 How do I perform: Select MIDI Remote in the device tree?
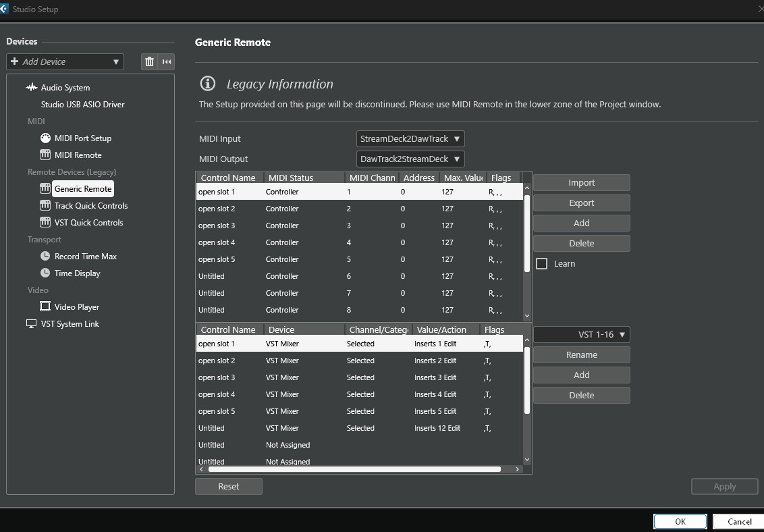tap(78, 155)
